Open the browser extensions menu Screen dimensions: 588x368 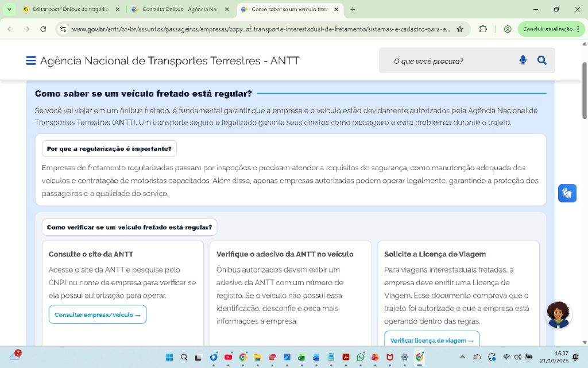(483, 29)
